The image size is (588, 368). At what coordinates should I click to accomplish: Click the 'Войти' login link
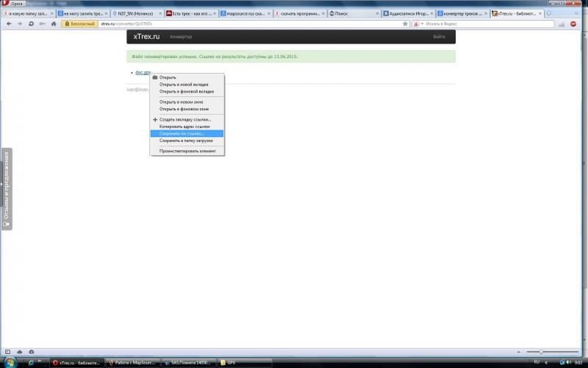tap(439, 37)
